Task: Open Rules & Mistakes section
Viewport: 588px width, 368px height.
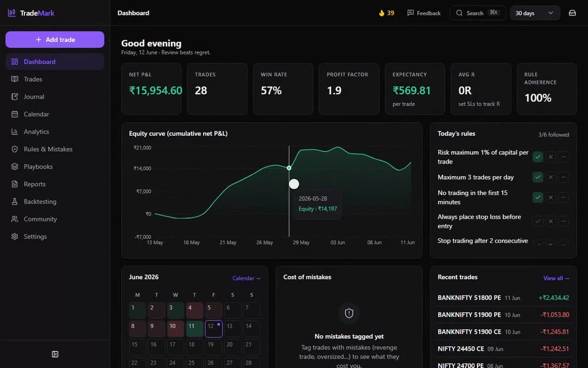Action: click(55, 149)
